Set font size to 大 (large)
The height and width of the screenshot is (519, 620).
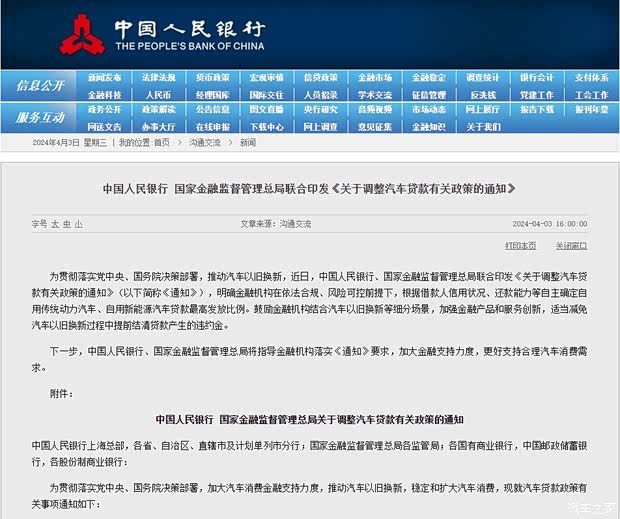pos(56,223)
